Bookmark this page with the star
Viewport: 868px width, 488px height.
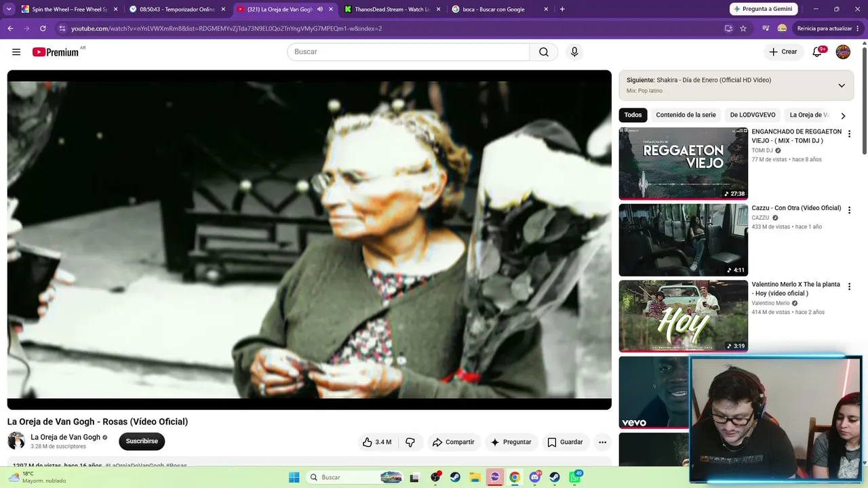coord(743,28)
